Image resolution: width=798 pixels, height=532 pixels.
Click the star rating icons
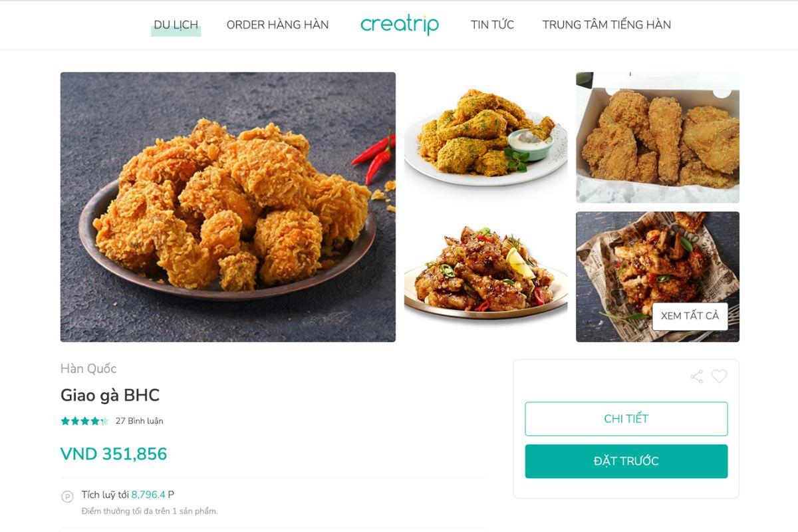84,421
